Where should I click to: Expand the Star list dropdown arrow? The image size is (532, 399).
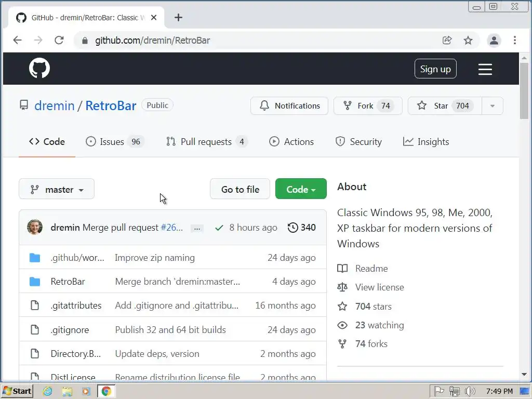tap(493, 105)
